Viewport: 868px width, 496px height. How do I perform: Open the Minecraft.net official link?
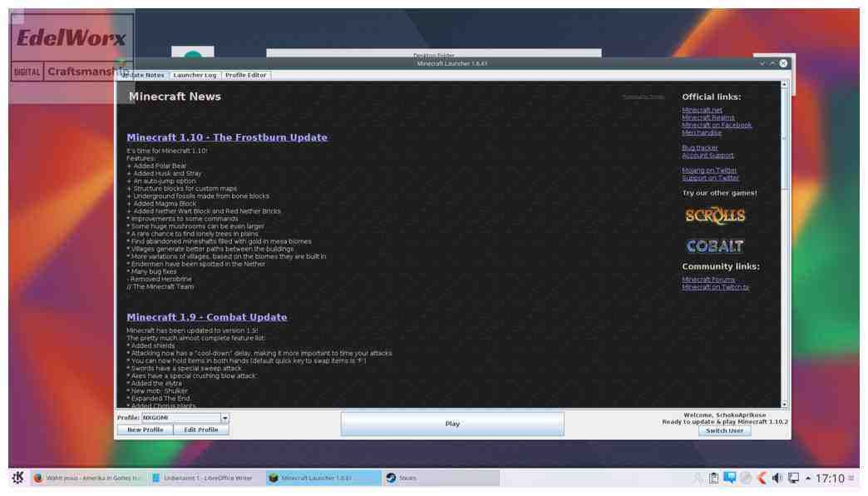click(702, 110)
